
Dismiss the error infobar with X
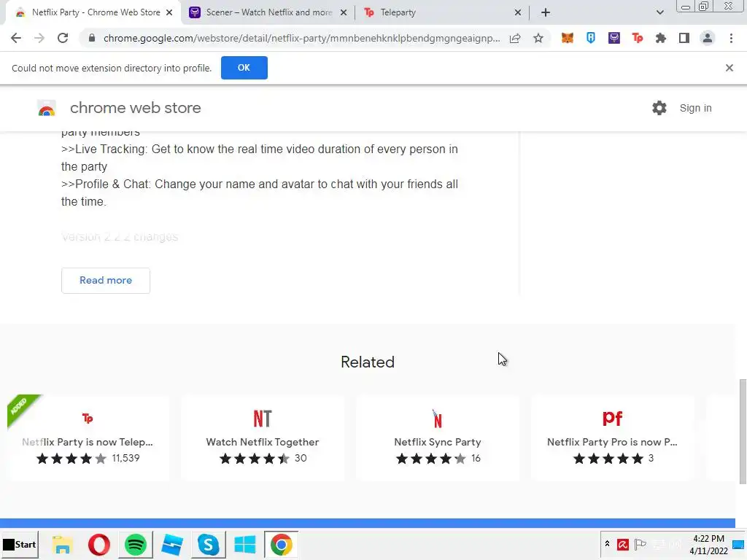pyautogui.click(x=729, y=68)
